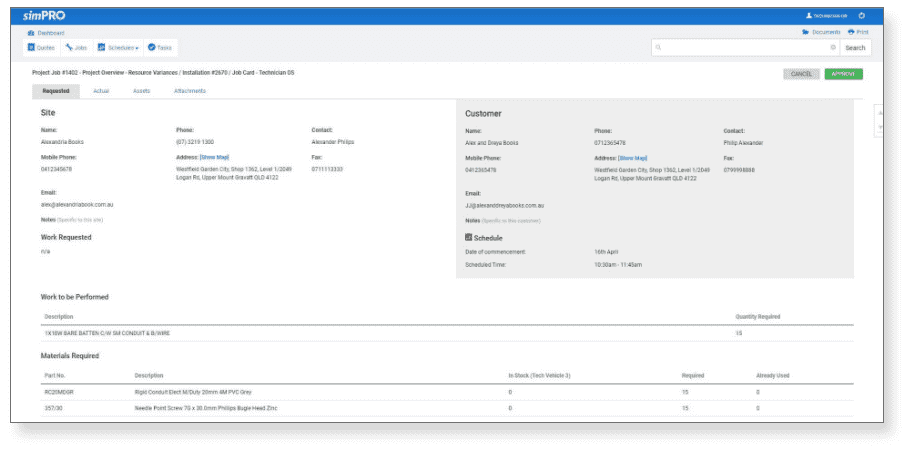This screenshot has width=910, height=452.
Task: Switch to the Attachments tab
Action: [190, 91]
